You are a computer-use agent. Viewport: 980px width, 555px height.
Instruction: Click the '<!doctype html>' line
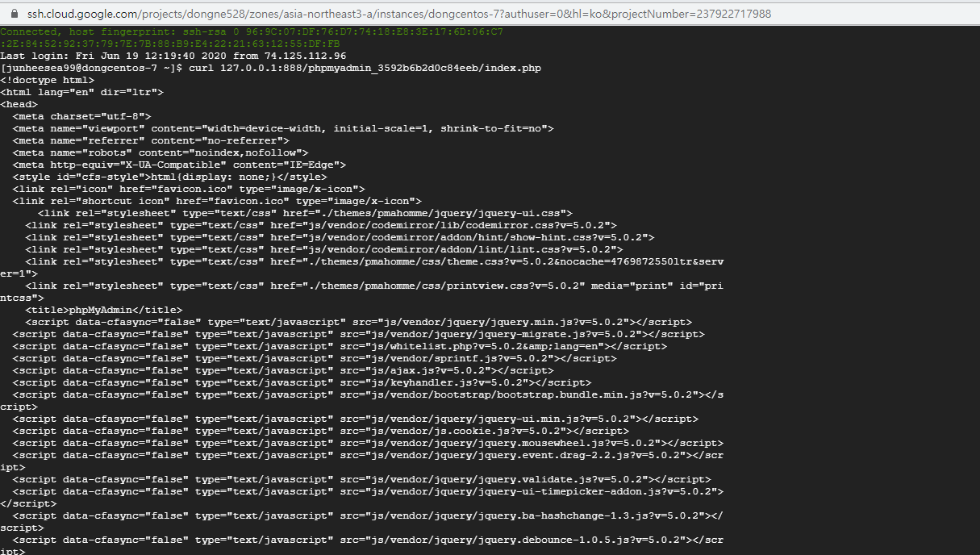tap(48, 80)
